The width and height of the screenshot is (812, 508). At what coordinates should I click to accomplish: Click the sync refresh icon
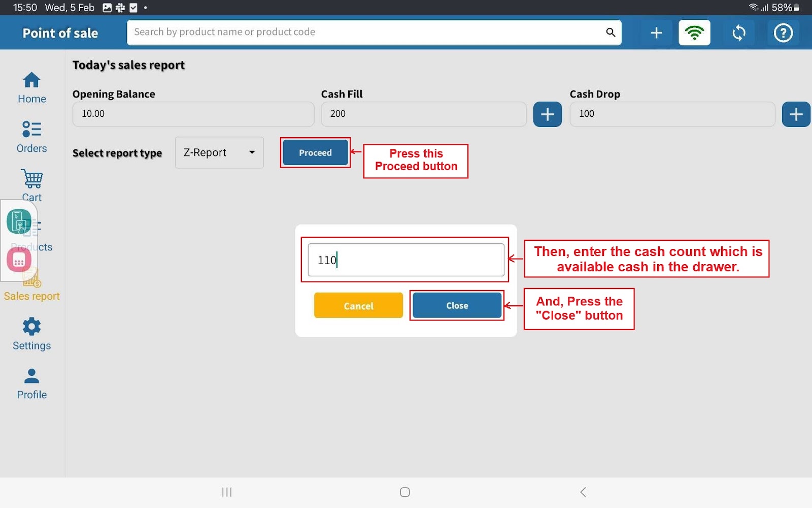739,33
